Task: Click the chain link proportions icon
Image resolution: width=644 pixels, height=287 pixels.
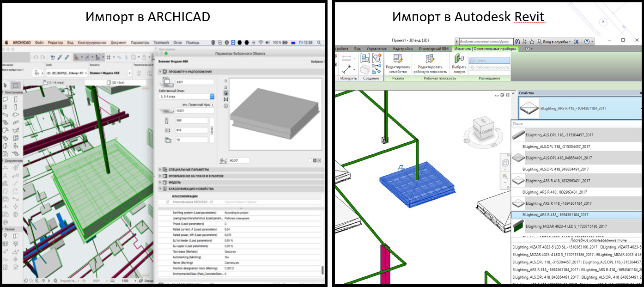Action: pyautogui.click(x=212, y=130)
